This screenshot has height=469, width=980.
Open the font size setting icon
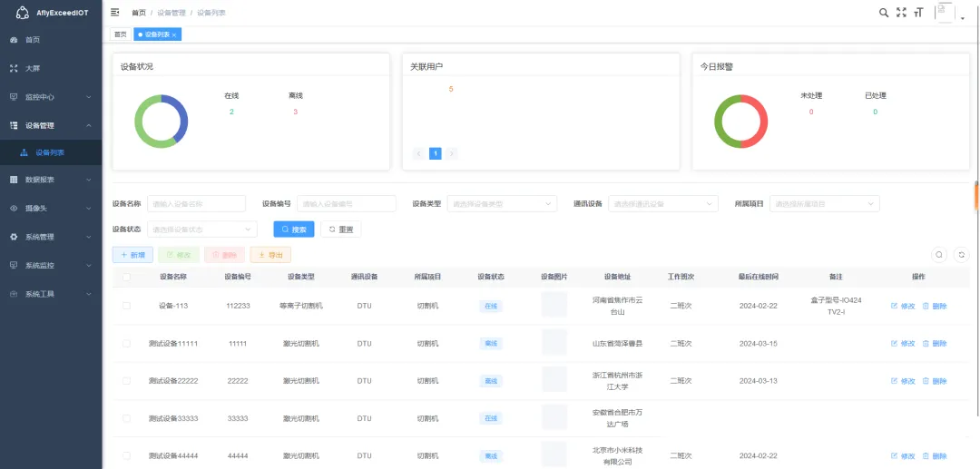(918, 13)
